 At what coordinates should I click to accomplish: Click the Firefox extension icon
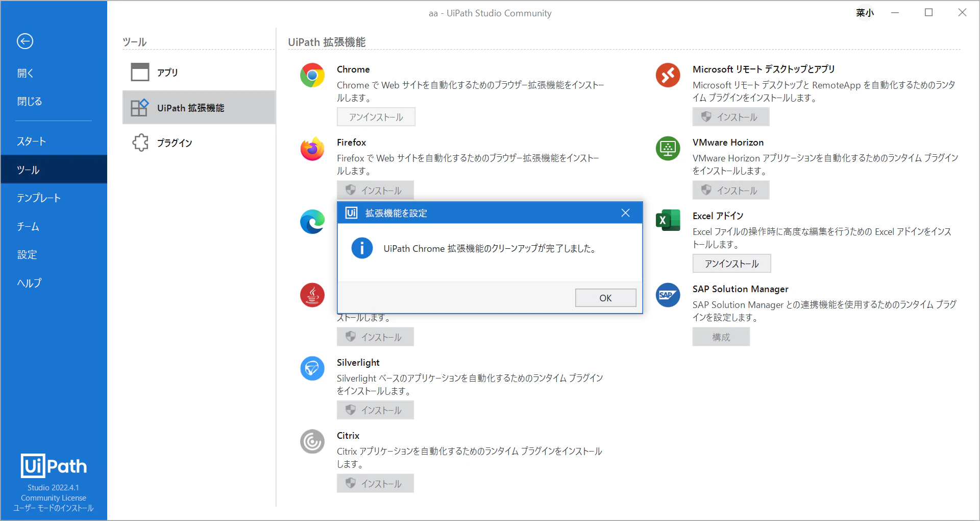[312, 149]
